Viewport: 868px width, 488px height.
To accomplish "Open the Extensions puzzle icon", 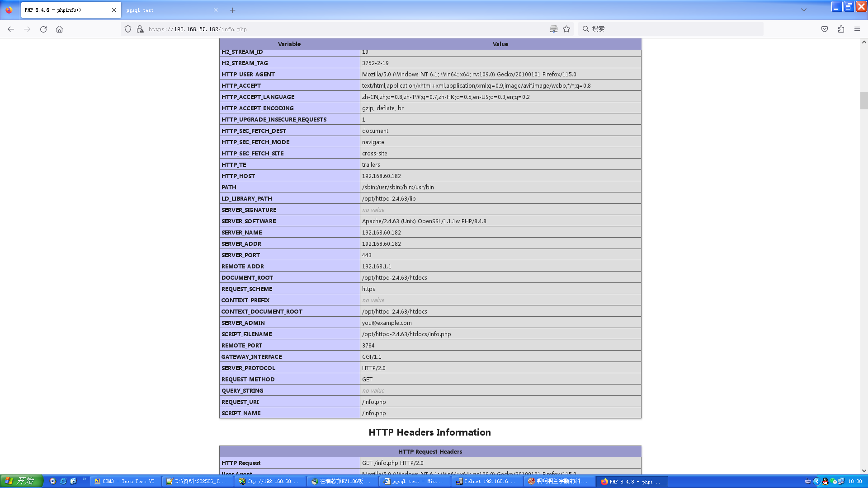I will pos(841,29).
